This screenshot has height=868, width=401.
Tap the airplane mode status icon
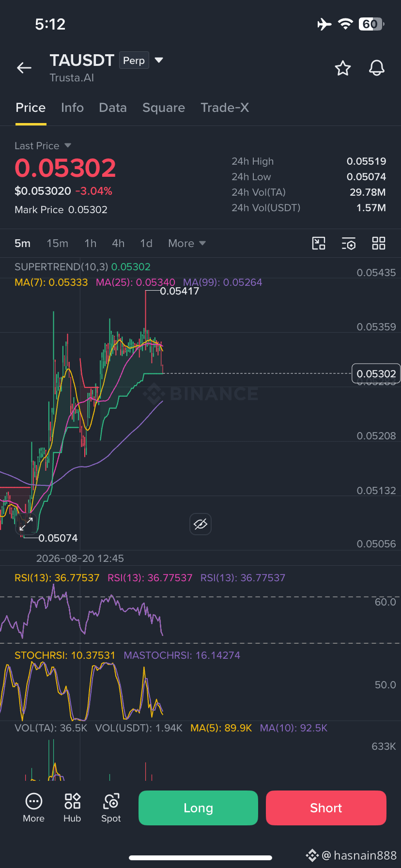click(324, 24)
